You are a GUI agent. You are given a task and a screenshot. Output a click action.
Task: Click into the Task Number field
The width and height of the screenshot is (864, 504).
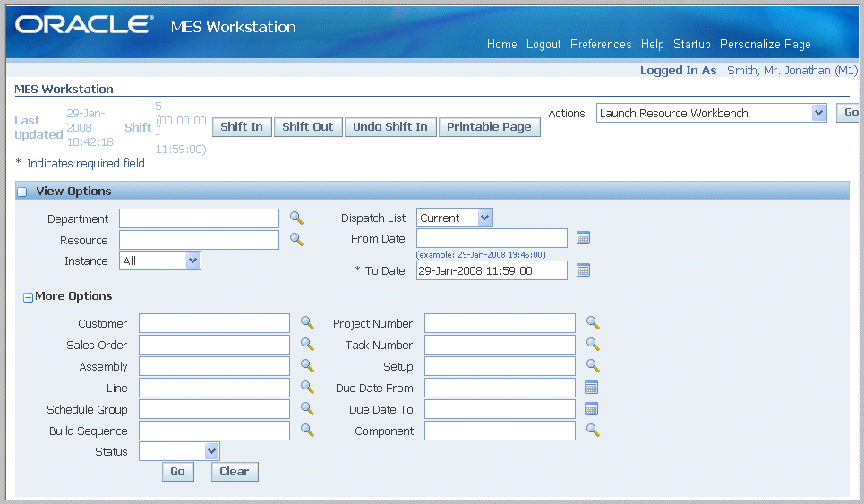point(500,345)
